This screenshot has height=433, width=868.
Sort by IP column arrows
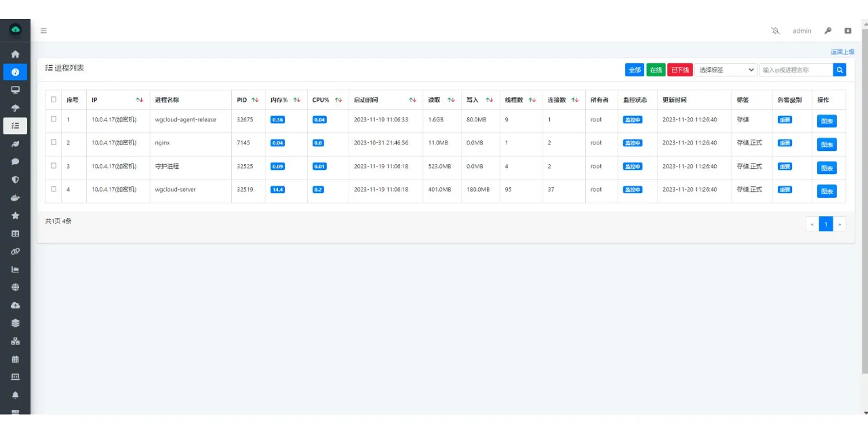(140, 100)
